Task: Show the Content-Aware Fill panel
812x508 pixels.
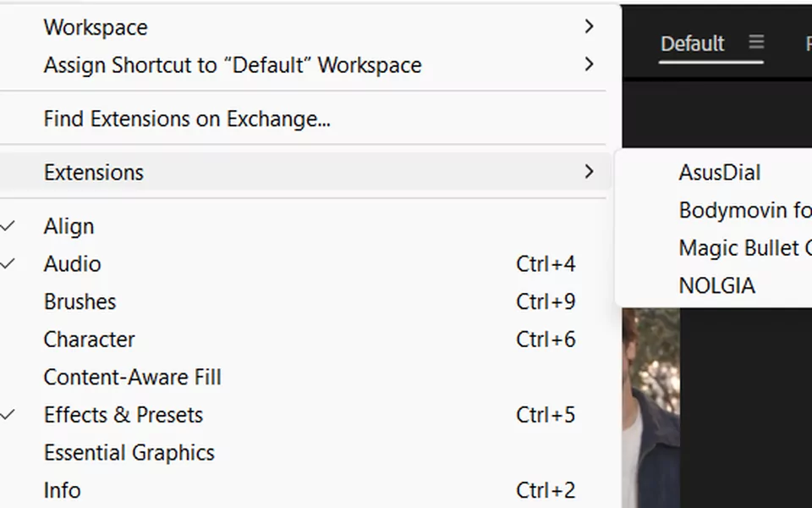Action: [x=305, y=377]
